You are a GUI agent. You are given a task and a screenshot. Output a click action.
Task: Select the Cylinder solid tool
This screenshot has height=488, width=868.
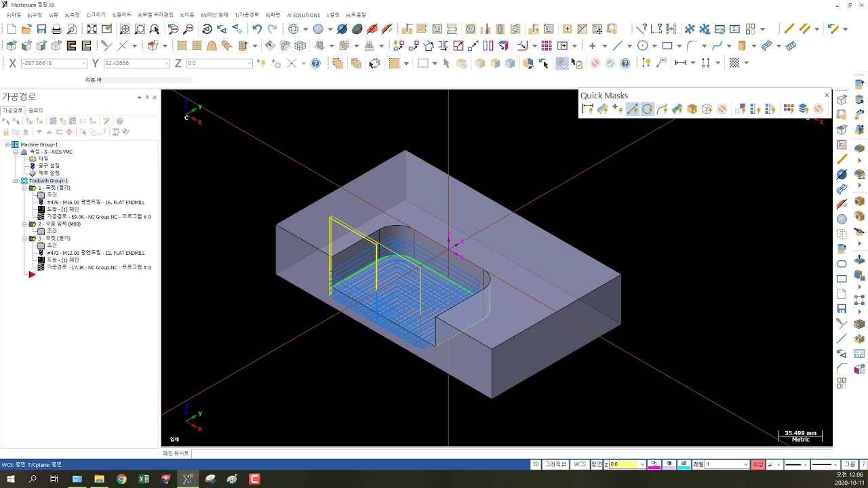(x=742, y=46)
